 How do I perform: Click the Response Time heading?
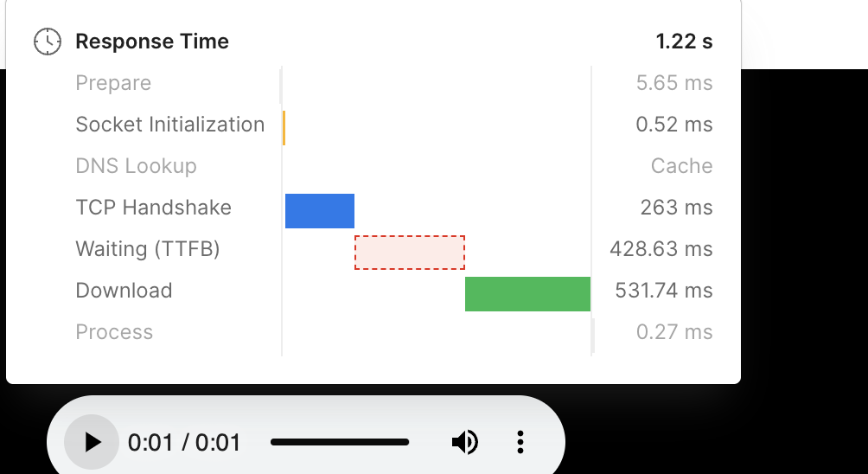coord(152,42)
